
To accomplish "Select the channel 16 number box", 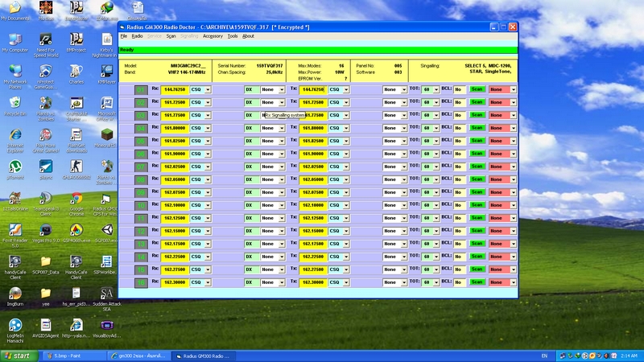I will click(x=142, y=282).
